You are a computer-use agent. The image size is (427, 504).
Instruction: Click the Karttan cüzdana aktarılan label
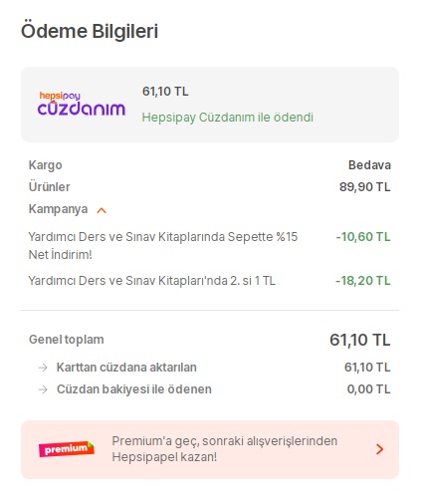(126, 368)
